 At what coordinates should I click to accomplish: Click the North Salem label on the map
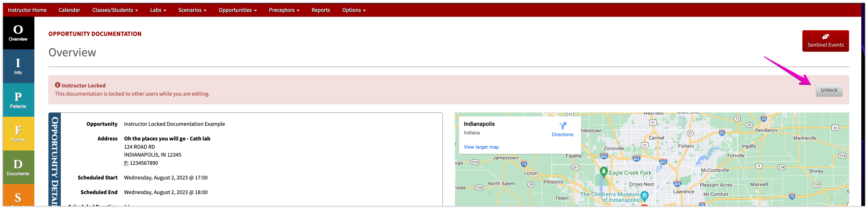click(502, 184)
